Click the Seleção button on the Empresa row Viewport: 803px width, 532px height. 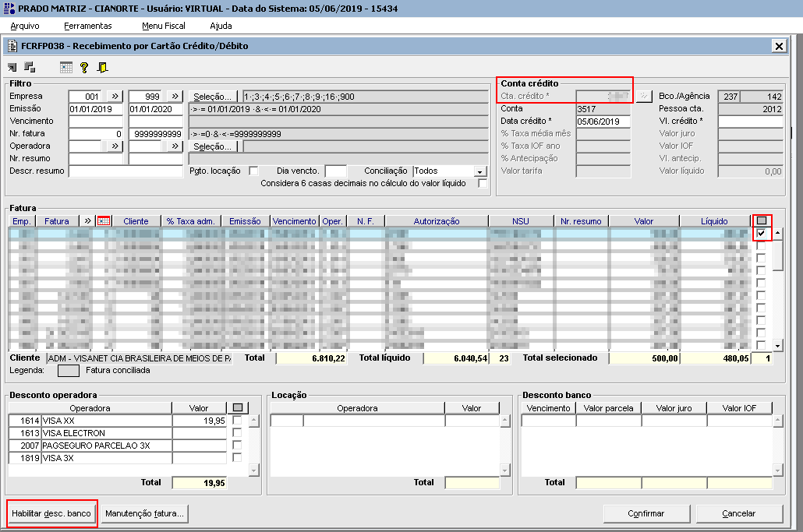pos(213,96)
